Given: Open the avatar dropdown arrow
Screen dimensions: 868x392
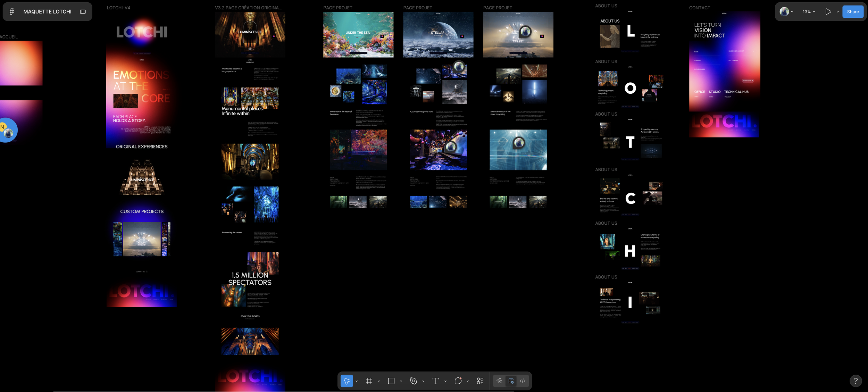Looking at the screenshot, I should click(792, 12).
